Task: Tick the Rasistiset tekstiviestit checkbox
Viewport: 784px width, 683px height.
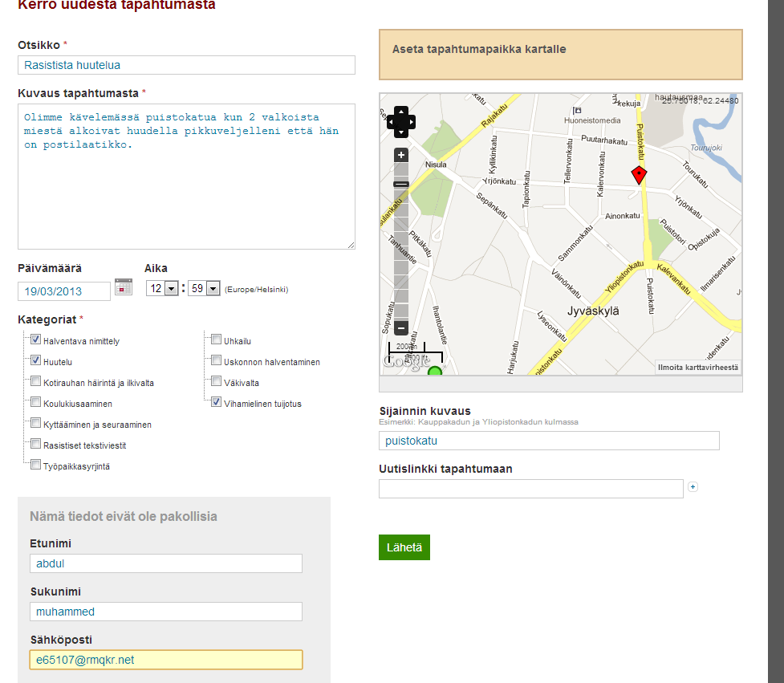Action: (x=35, y=445)
